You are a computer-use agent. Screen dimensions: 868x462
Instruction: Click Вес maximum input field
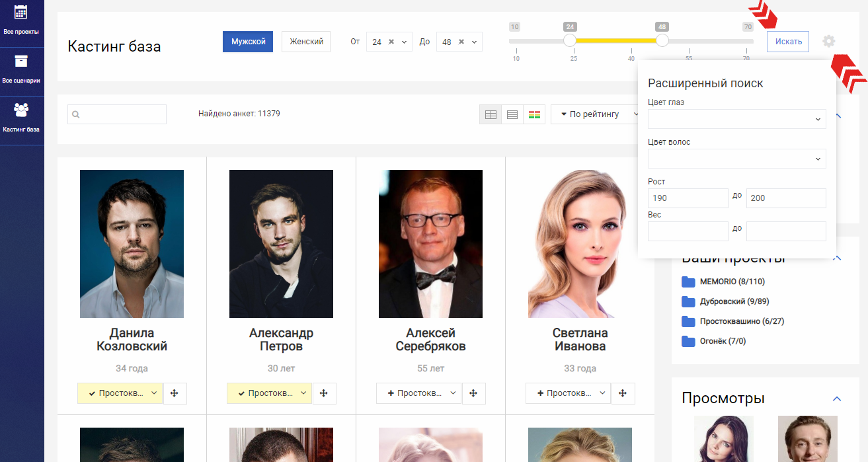[786, 231]
